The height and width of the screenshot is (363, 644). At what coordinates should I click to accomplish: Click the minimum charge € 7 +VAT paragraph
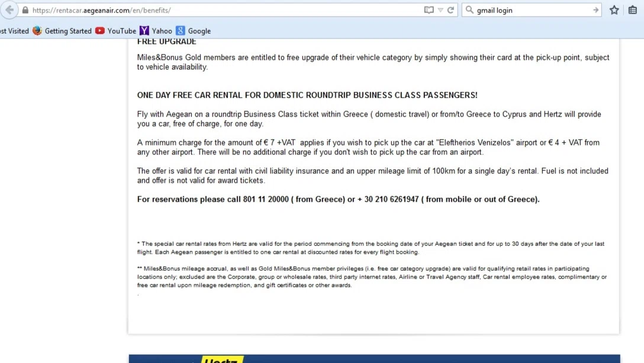click(x=368, y=147)
